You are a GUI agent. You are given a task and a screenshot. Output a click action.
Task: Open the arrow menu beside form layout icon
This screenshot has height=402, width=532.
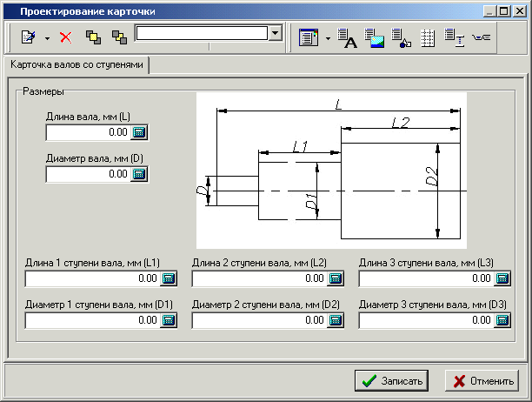(x=328, y=38)
